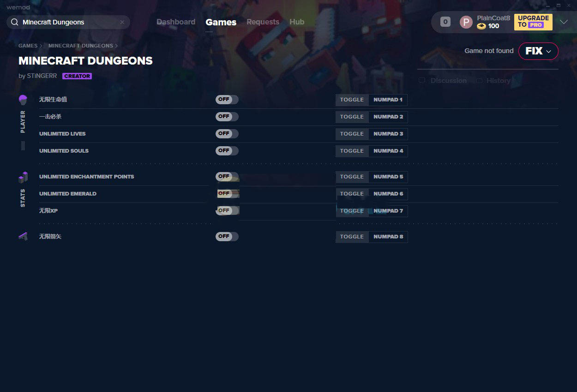Click the gold coins icon
The height and width of the screenshot is (392, 577).
click(481, 26)
